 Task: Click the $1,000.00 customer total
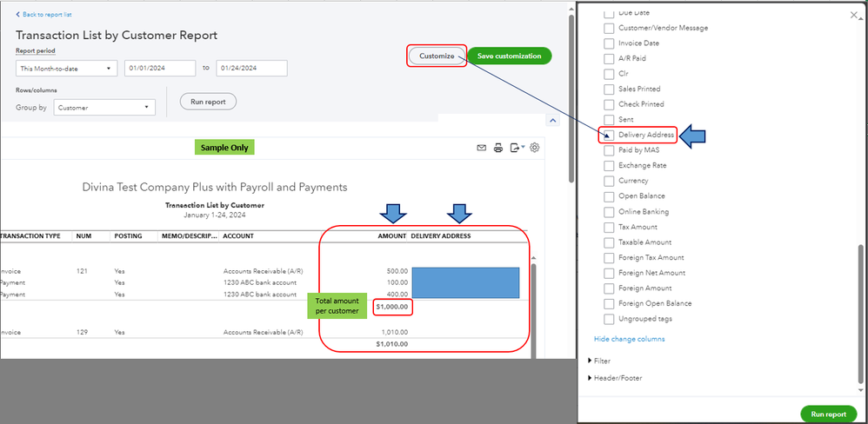click(392, 307)
